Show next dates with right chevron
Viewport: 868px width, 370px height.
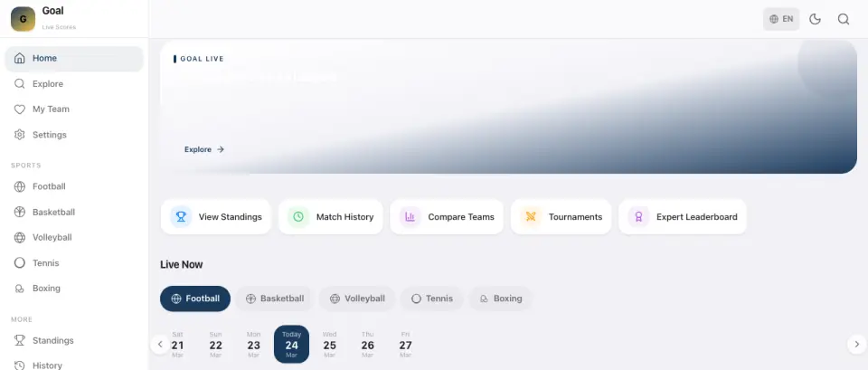pos(857,345)
